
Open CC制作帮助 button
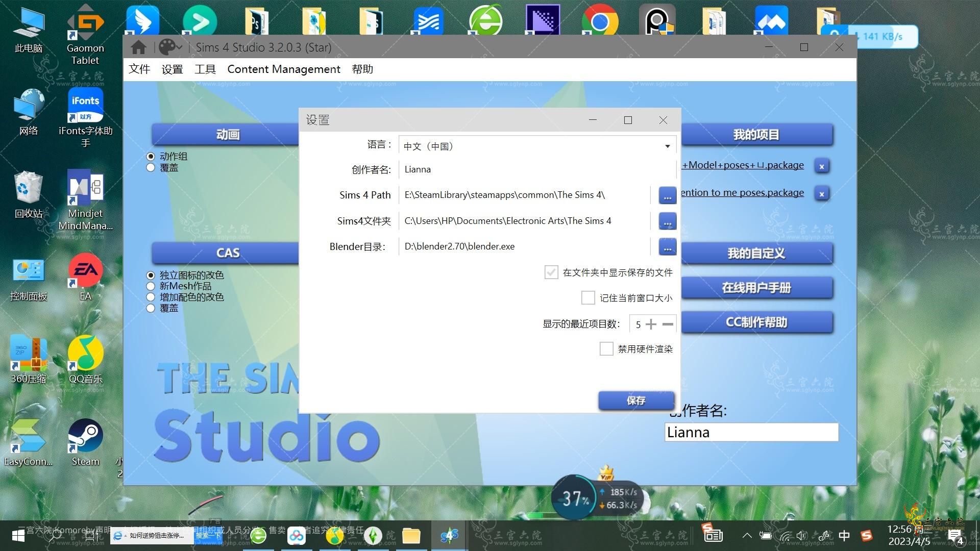756,322
